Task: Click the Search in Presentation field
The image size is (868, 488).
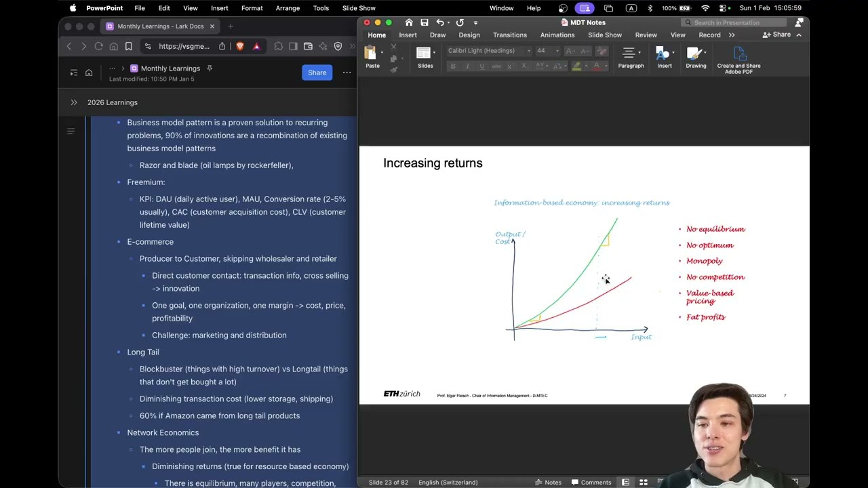Action: pos(734,22)
